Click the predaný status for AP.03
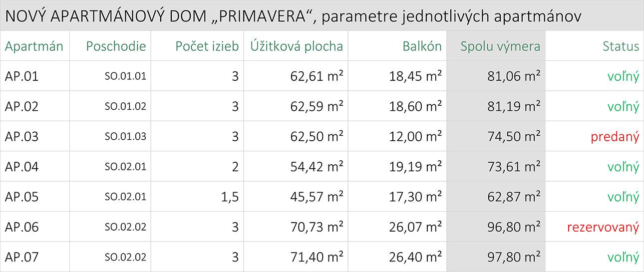 tap(615, 137)
